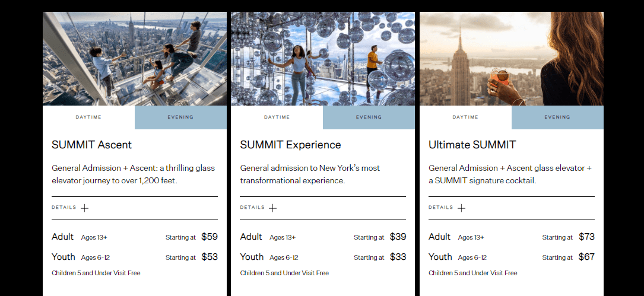The image size is (644, 296).
Task: Click the $73 Adult price on Ultimate SUMMIT
Action: click(x=586, y=237)
